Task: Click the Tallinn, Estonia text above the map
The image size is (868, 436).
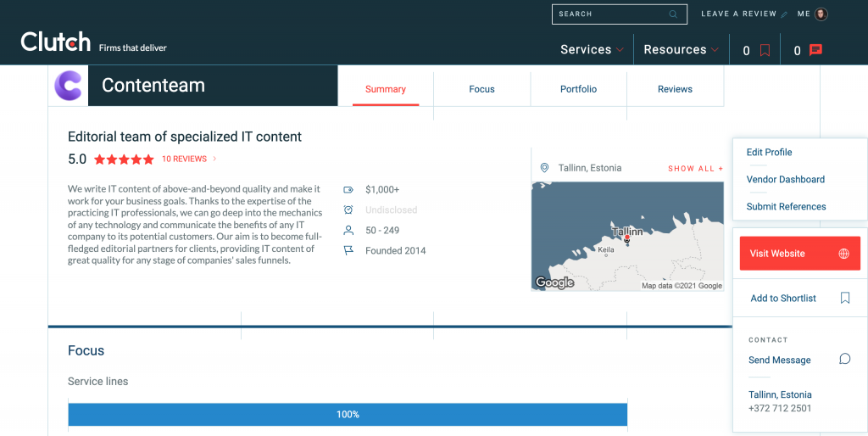Action: pyautogui.click(x=590, y=168)
